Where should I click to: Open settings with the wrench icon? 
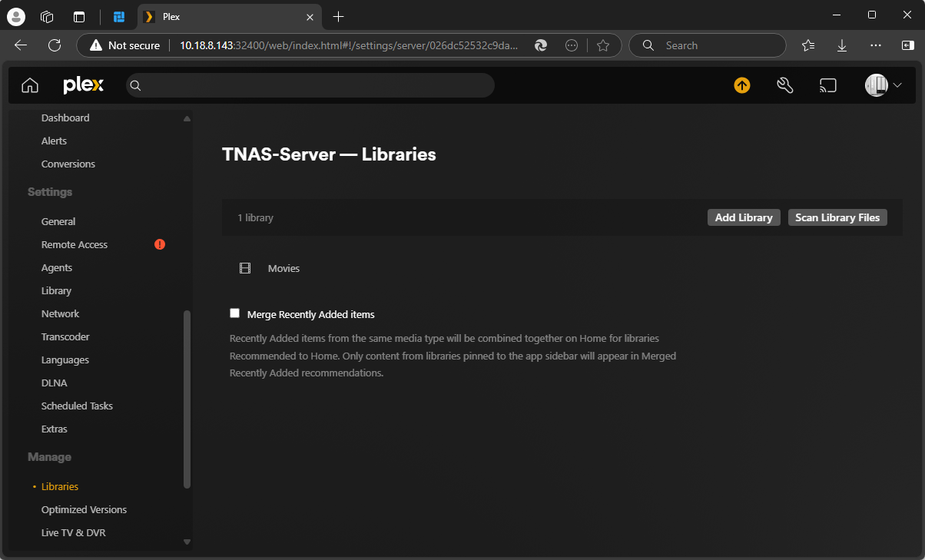tap(784, 85)
